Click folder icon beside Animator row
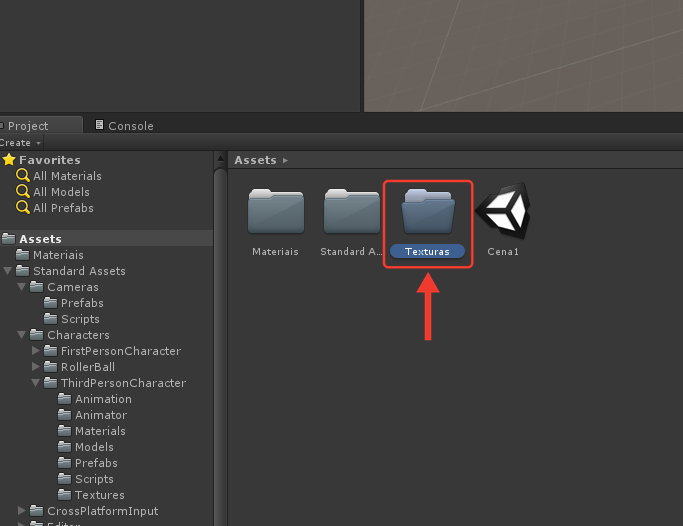 pos(64,415)
